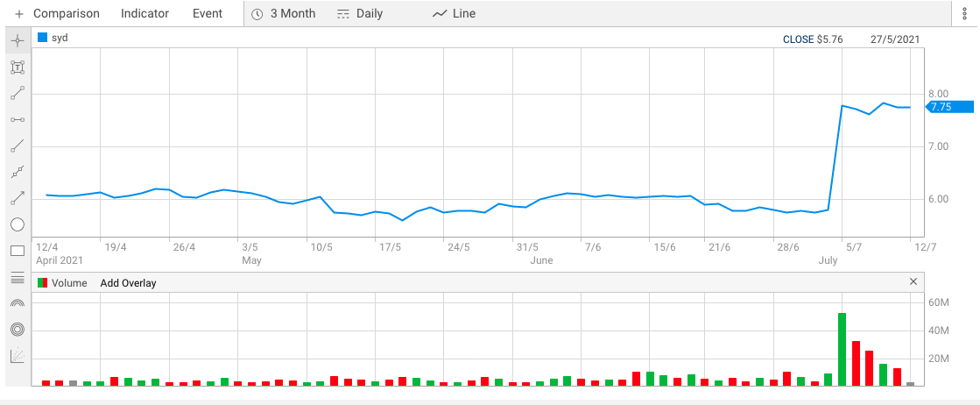
Task: Click the blue syd series color swatch
Action: click(43, 38)
